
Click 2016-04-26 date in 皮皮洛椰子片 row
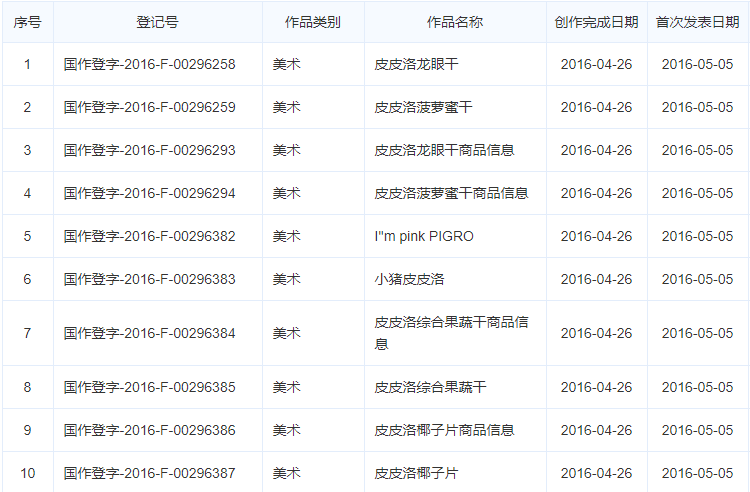click(596, 473)
